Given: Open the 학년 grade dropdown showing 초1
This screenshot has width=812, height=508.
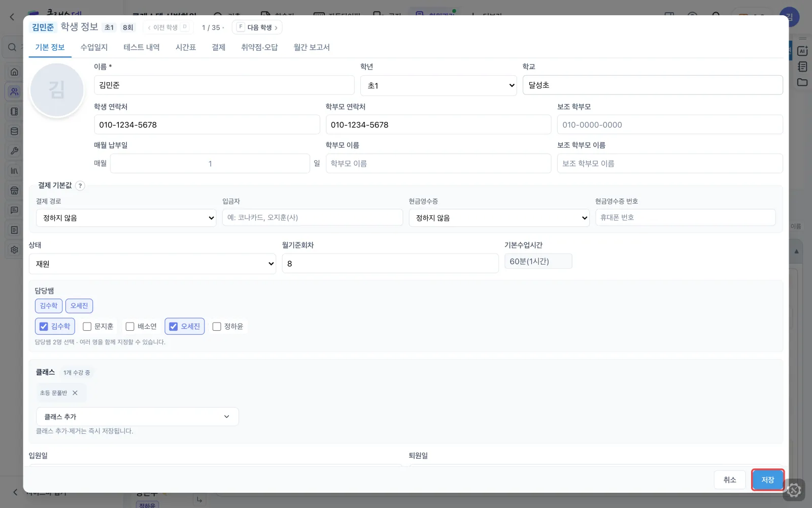Looking at the screenshot, I should point(438,85).
